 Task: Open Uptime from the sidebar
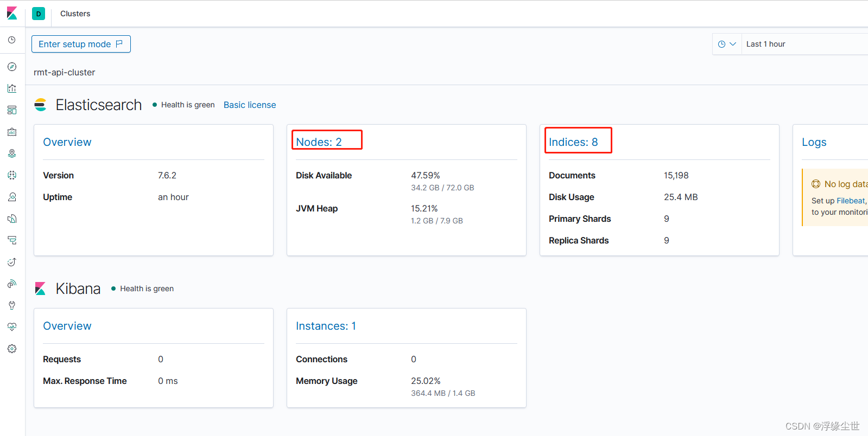tap(12, 262)
